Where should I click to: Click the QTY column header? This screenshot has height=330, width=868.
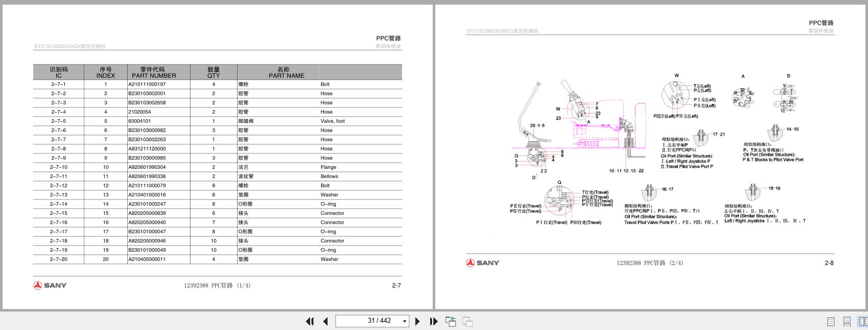click(214, 72)
